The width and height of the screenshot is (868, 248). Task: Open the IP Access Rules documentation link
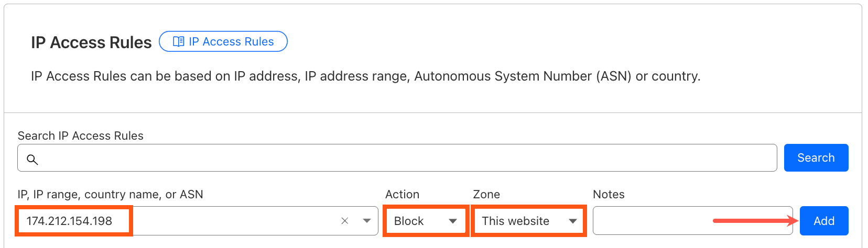tap(223, 41)
